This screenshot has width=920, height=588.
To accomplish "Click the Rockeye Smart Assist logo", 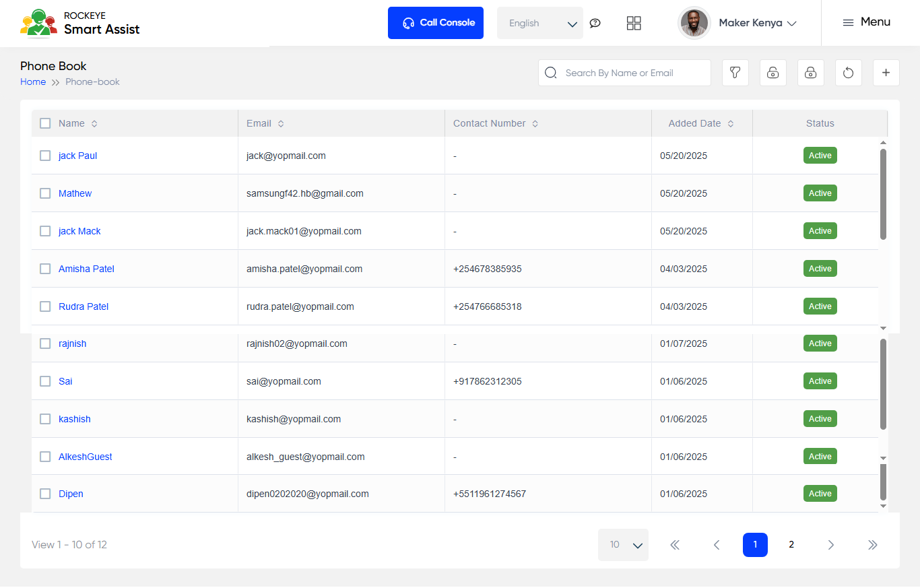I will coord(80,23).
